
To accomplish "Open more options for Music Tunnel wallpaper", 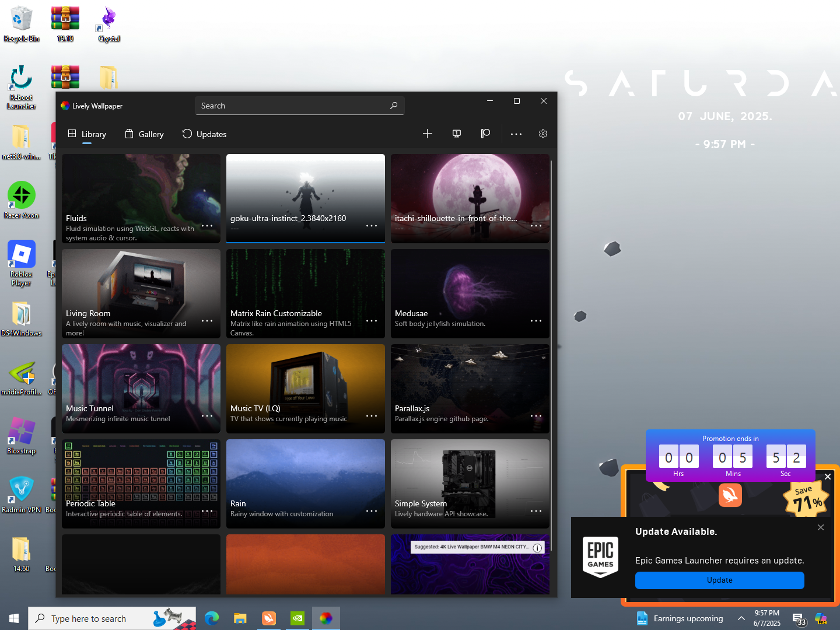I will (x=207, y=416).
